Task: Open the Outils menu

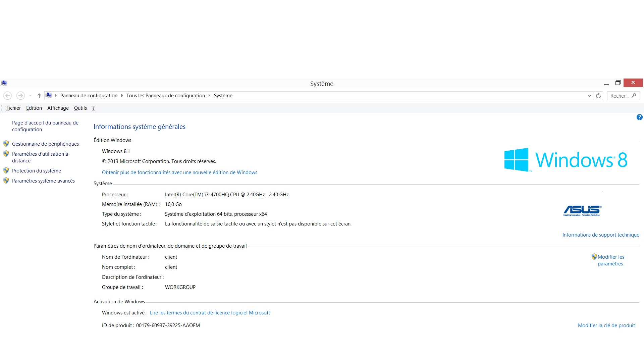Action: [x=80, y=108]
